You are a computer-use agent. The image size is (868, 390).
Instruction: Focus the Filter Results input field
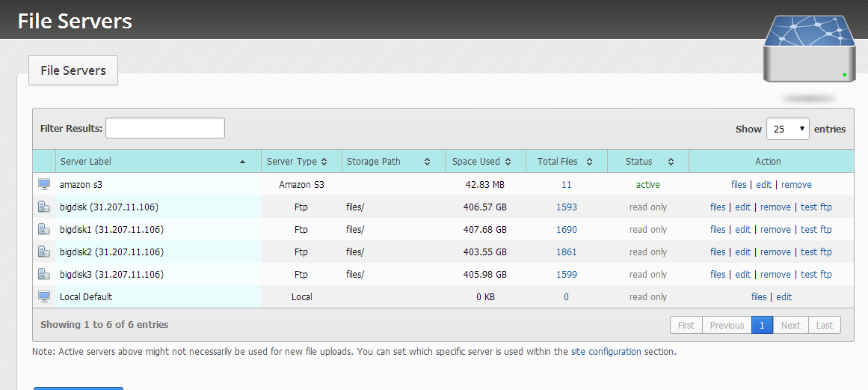coord(164,128)
